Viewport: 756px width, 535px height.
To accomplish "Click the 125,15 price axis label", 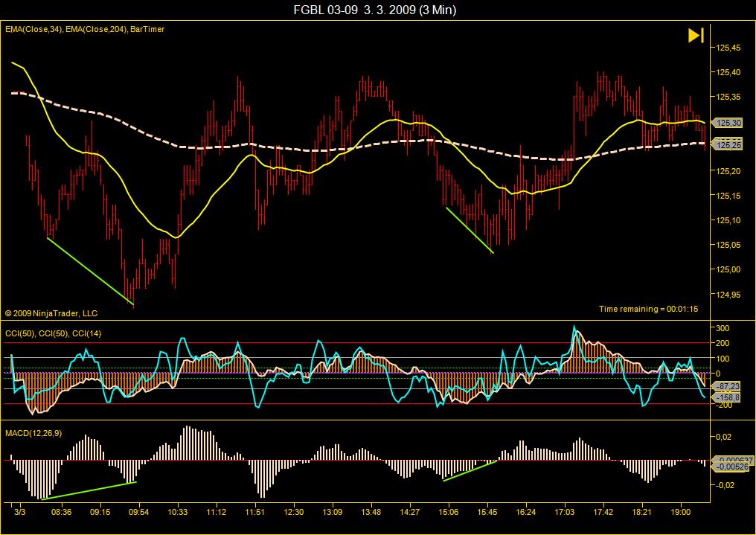I will [x=728, y=196].
